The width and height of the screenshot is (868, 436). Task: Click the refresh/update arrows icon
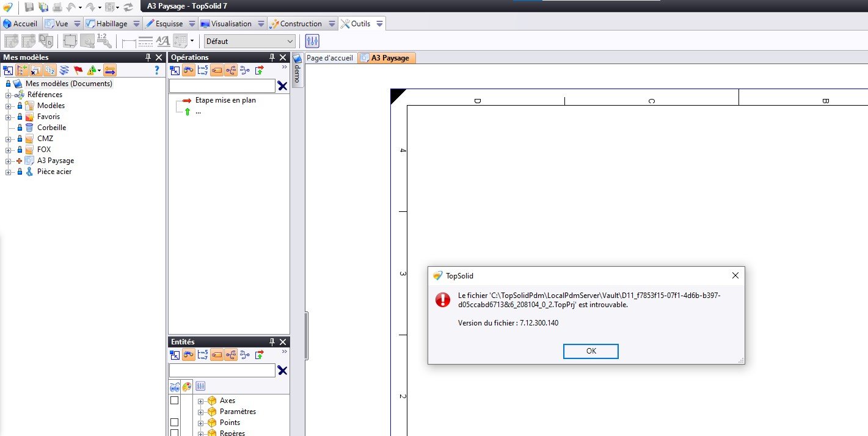(128, 7)
